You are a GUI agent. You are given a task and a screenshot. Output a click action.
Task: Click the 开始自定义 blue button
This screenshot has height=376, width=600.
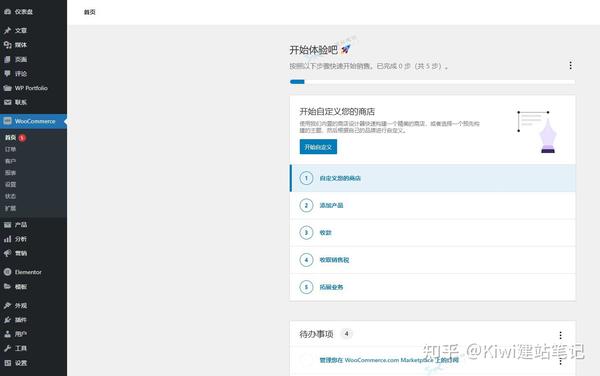coord(318,147)
